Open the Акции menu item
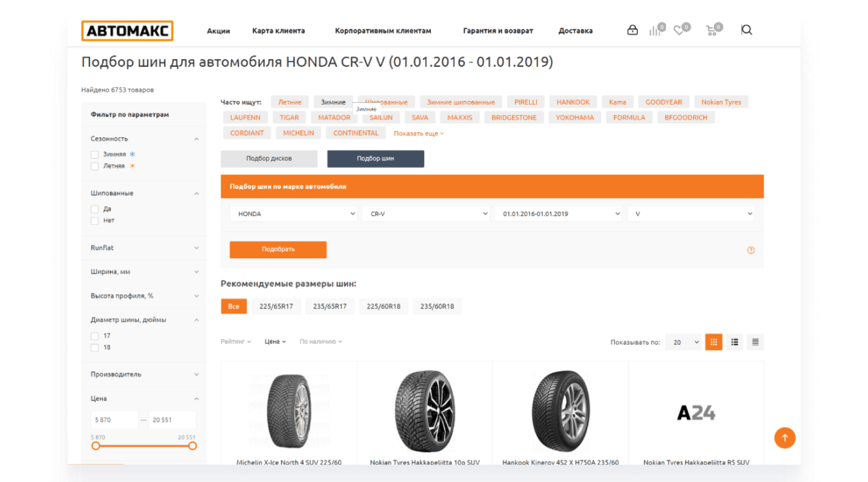This screenshot has width=868, height=482. click(218, 30)
